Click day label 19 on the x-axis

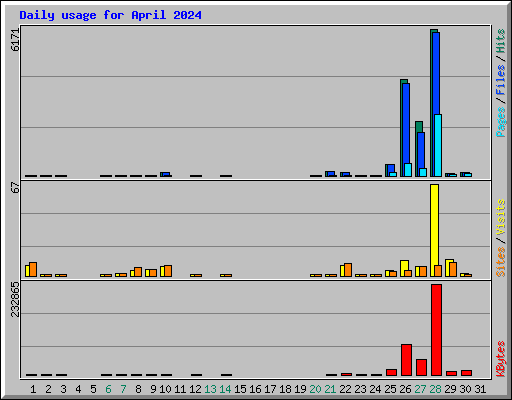click(300, 389)
